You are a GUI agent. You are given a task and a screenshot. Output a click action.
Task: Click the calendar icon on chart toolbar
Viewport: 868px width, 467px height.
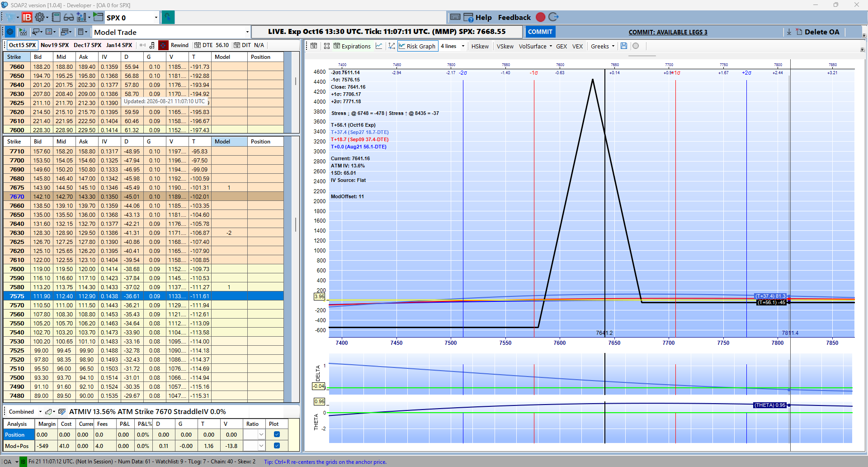coord(314,46)
